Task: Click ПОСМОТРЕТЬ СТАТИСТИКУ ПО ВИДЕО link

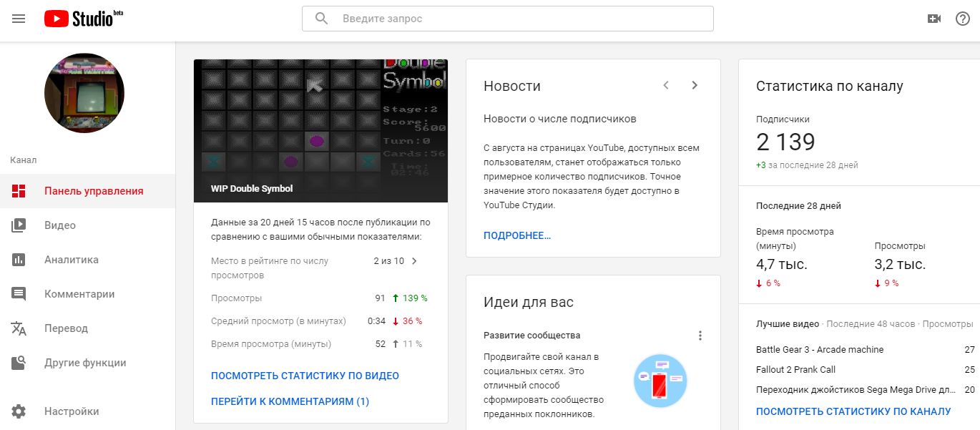Action: click(305, 376)
